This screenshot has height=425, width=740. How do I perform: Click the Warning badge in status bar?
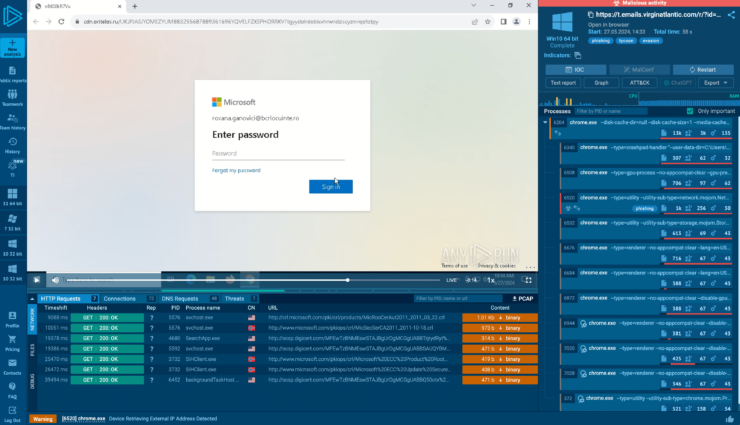point(42,419)
